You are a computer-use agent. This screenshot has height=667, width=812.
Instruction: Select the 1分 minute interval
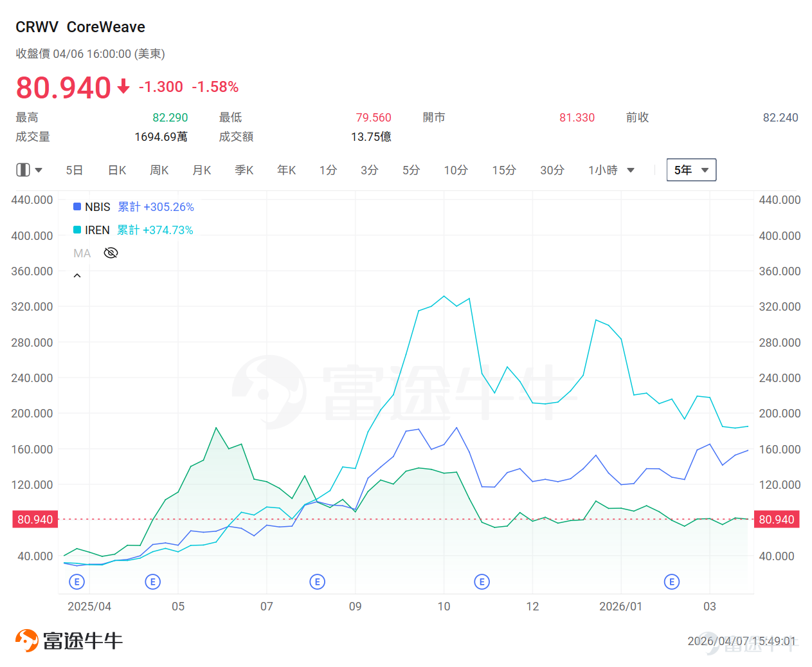[328, 170]
